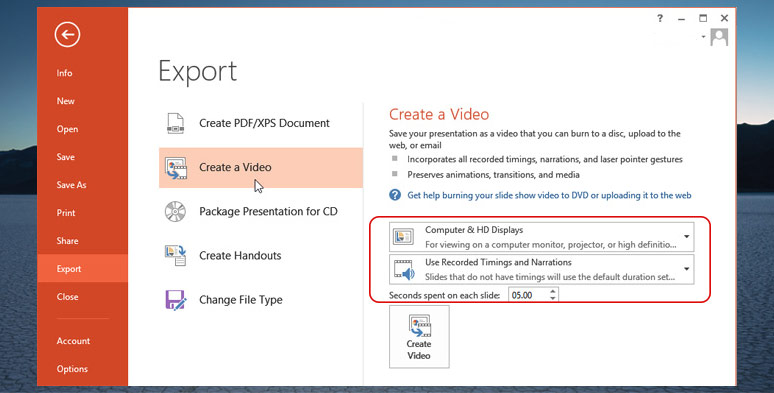Click the Export page heading
This screenshot has height=393, width=774.
click(x=197, y=72)
